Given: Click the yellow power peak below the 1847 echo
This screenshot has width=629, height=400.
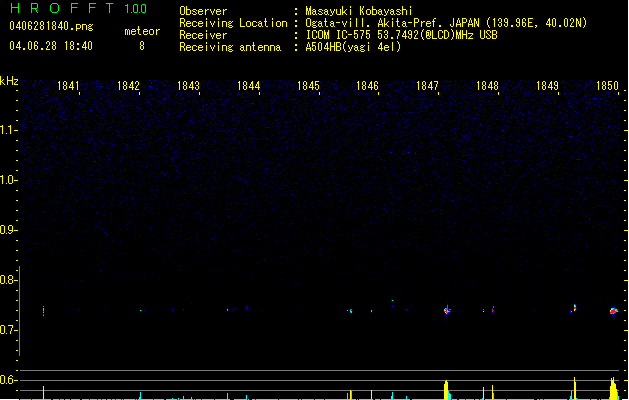Looking at the screenshot, I should tap(446, 390).
